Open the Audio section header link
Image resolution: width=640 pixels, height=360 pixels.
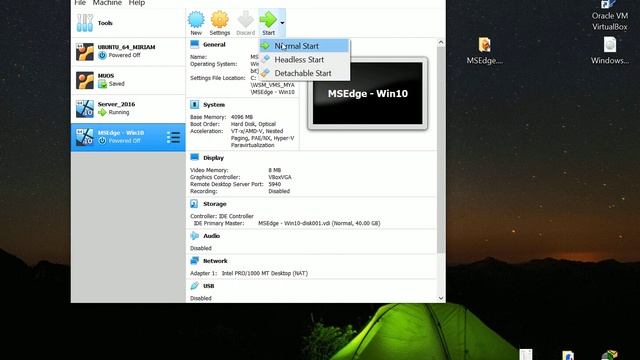click(211, 236)
